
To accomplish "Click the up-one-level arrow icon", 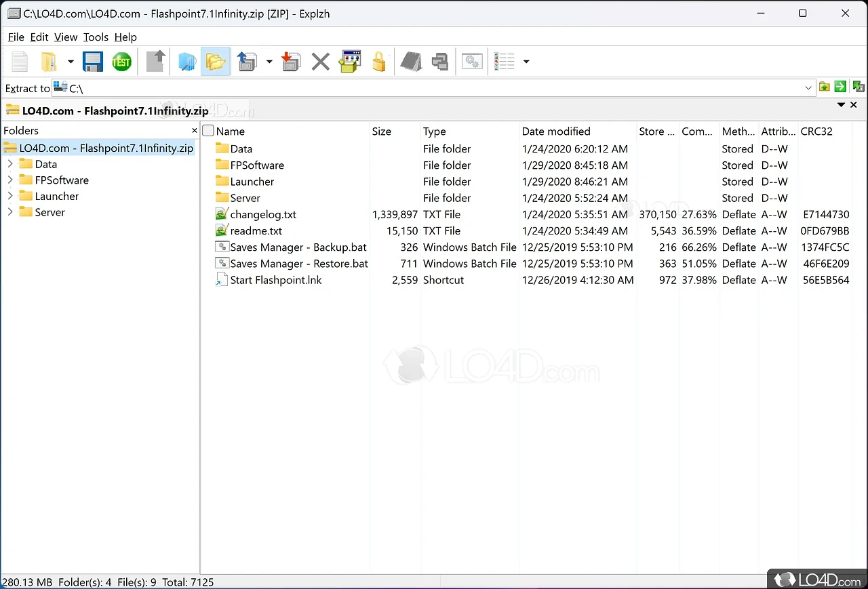I will click(x=156, y=62).
